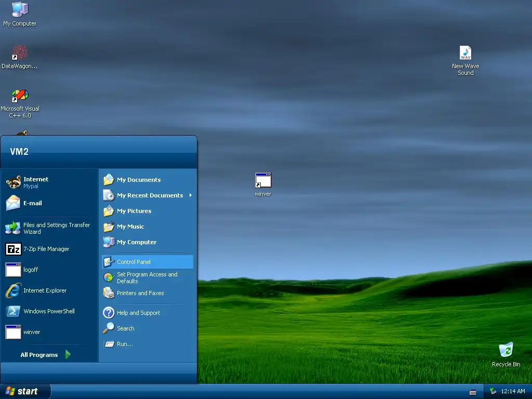Click the Start button

(x=25, y=392)
